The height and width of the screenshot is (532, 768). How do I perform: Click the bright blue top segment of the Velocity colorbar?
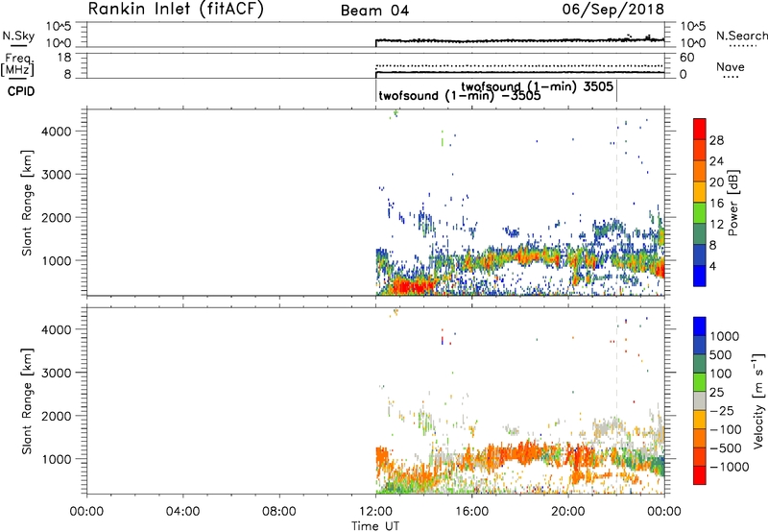click(700, 326)
